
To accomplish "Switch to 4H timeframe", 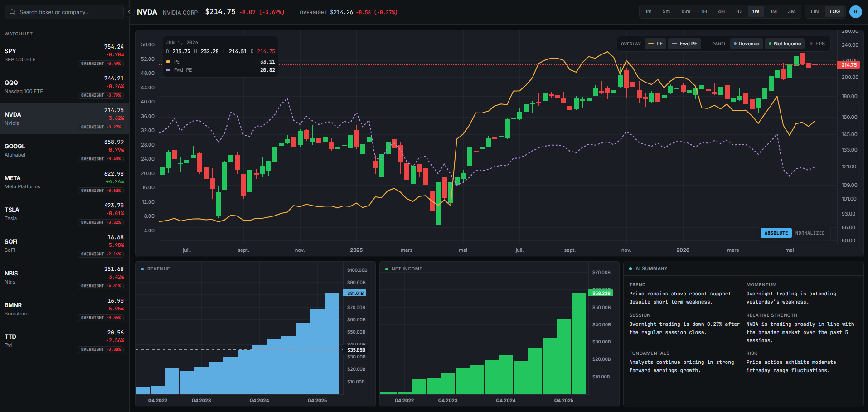I will pos(721,12).
